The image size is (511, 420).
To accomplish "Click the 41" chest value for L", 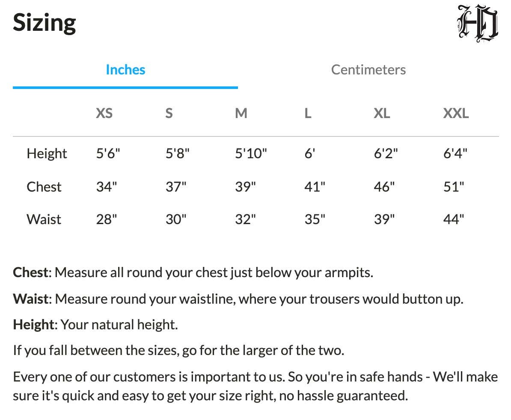I will (315, 187).
